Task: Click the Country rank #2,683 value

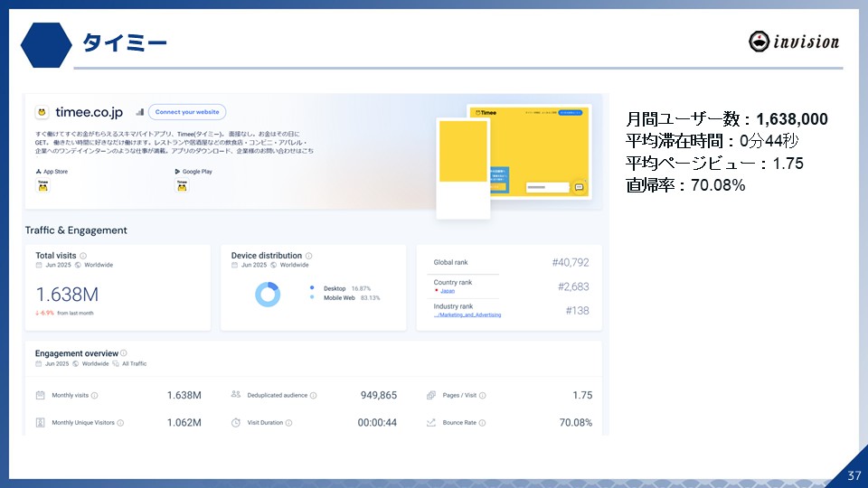Action: tap(573, 286)
